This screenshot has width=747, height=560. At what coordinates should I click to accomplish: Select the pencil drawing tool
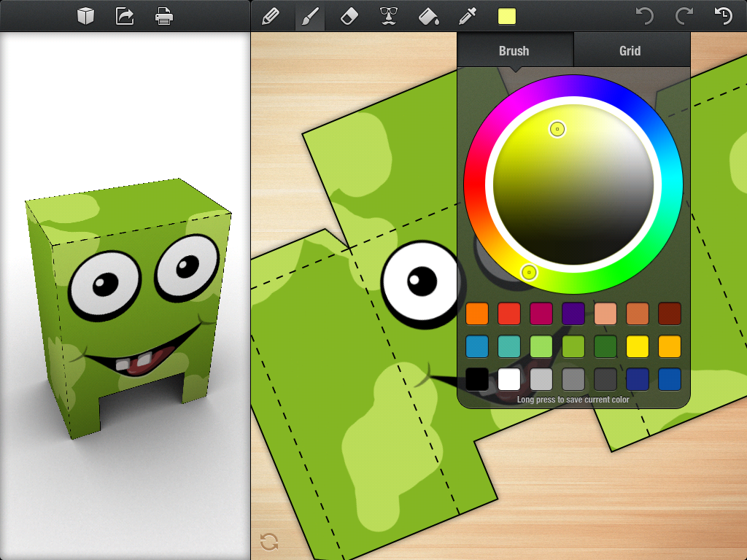270,16
